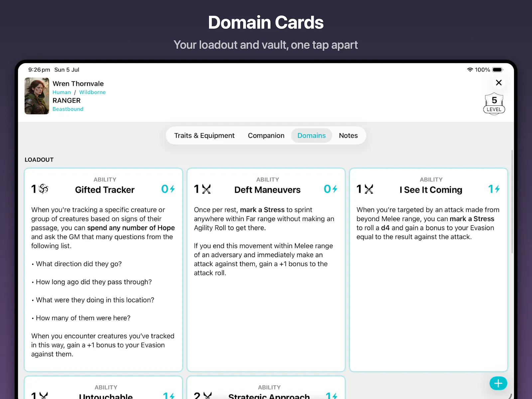Click the 'spend any number of Hope' text
Screen dimensions: 532x399
(x=131, y=228)
